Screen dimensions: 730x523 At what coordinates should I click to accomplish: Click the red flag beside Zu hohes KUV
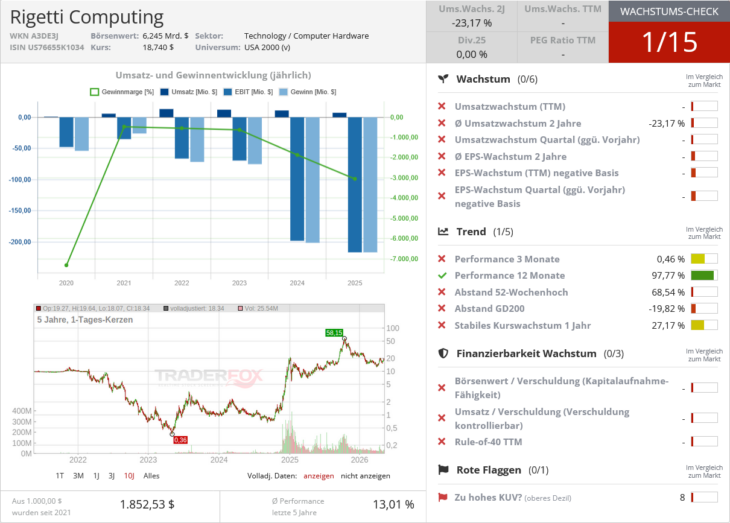[x=443, y=497]
